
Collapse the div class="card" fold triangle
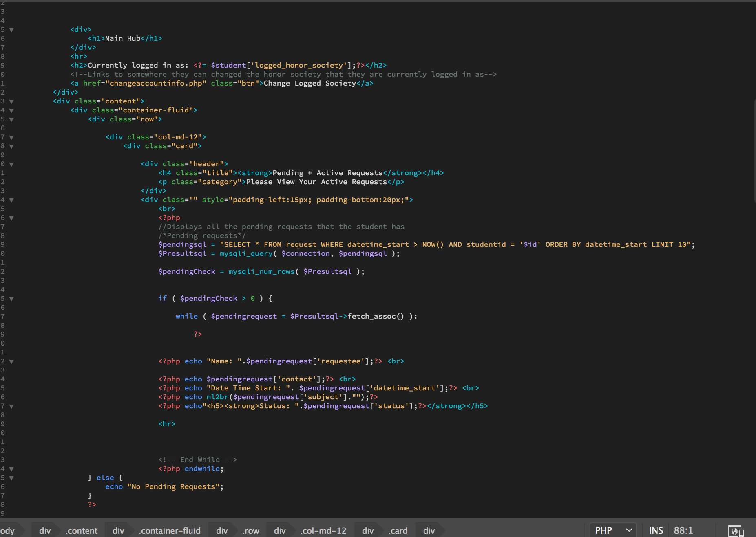click(11, 146)
